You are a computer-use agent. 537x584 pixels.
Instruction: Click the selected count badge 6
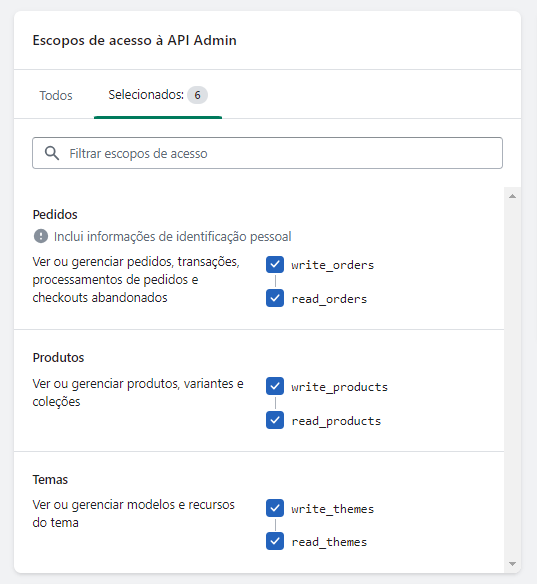coord(197,95)
